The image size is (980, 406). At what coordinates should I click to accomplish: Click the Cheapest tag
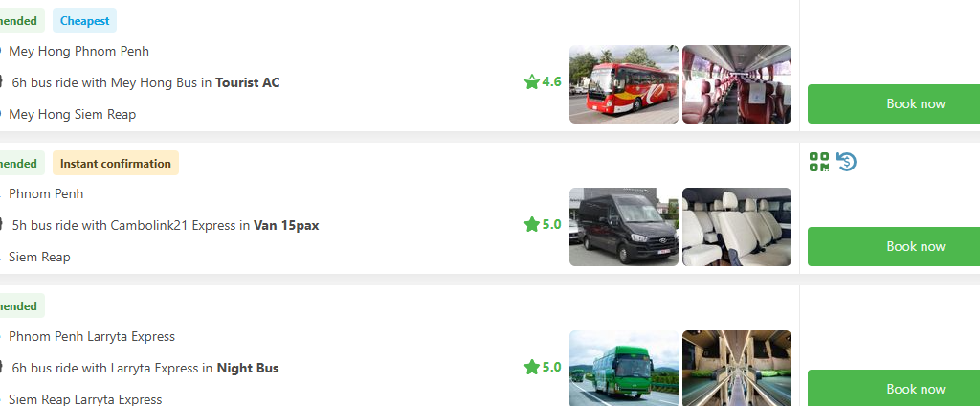[84, 21]
